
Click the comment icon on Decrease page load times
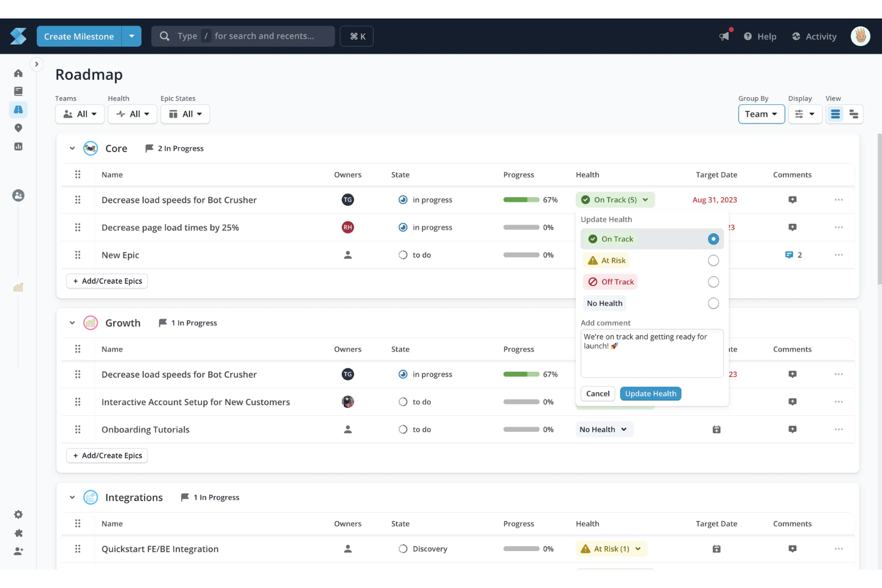pos(793,227)
